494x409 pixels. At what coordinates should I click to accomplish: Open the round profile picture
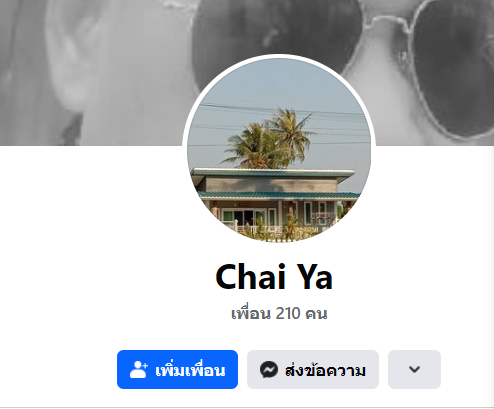click(x=279, y=150)
